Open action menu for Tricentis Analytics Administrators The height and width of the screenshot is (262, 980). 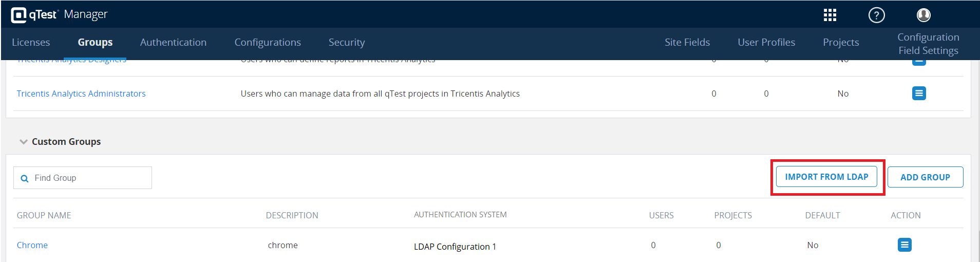point(919,93)
